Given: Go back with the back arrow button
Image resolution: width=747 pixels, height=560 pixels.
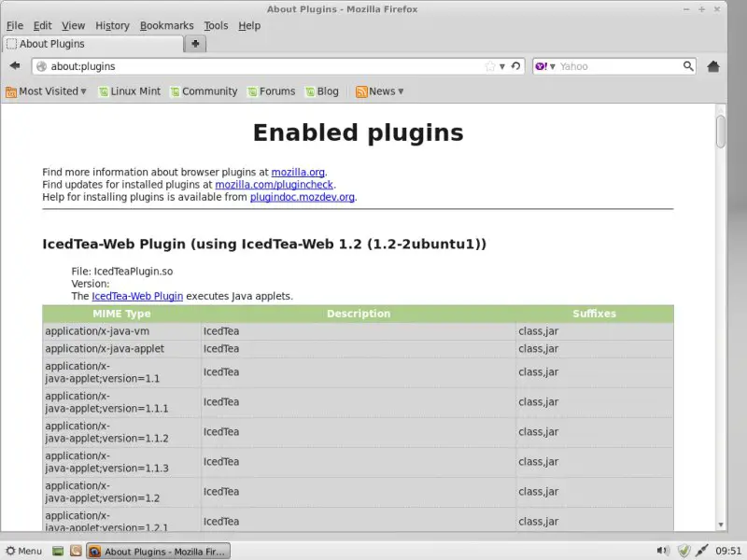Looking at the screenshot, I should (x=15, y=65).
